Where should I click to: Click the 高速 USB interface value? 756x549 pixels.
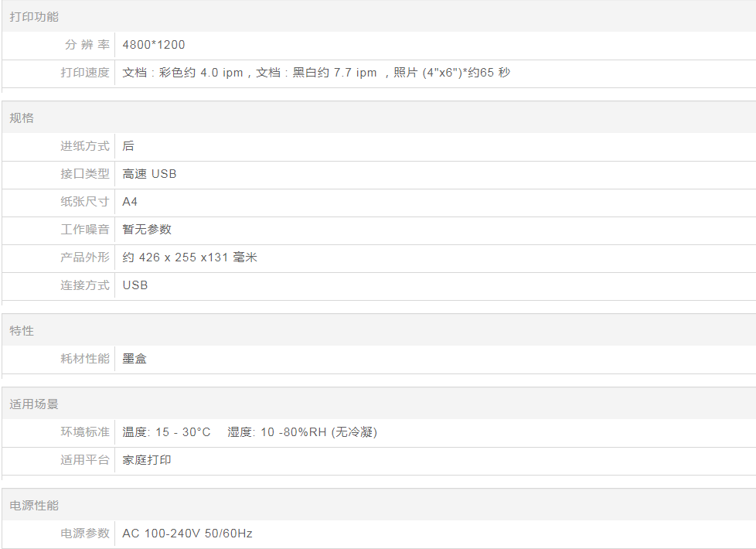(149, 174)
